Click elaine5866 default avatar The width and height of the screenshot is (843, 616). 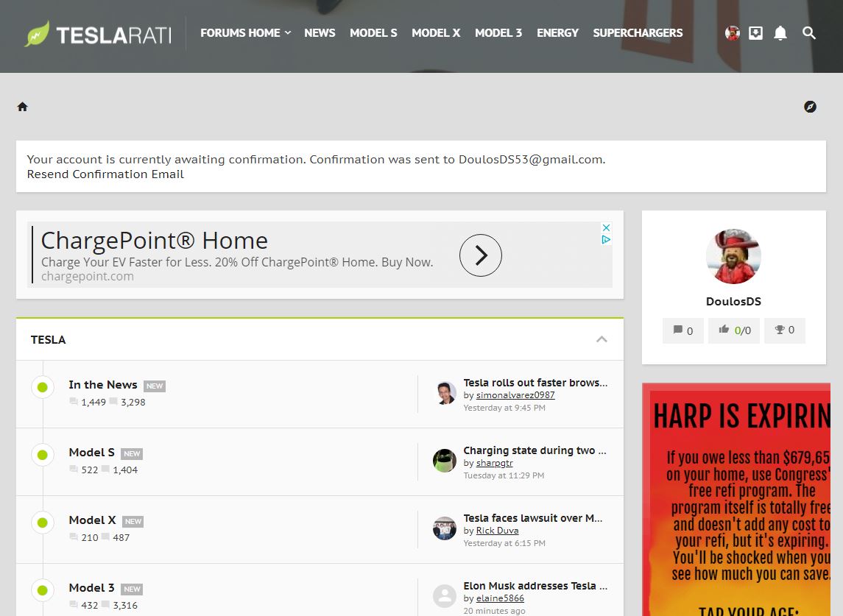(x=445, y=596)
